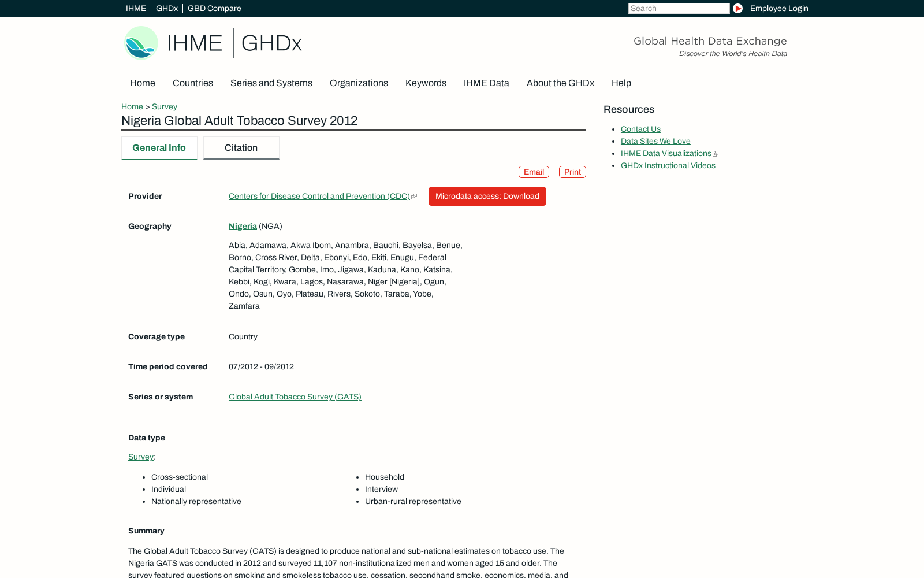Click the page title Nigeria Global Adult Tobacco Survey 2012

pos(239,121)
